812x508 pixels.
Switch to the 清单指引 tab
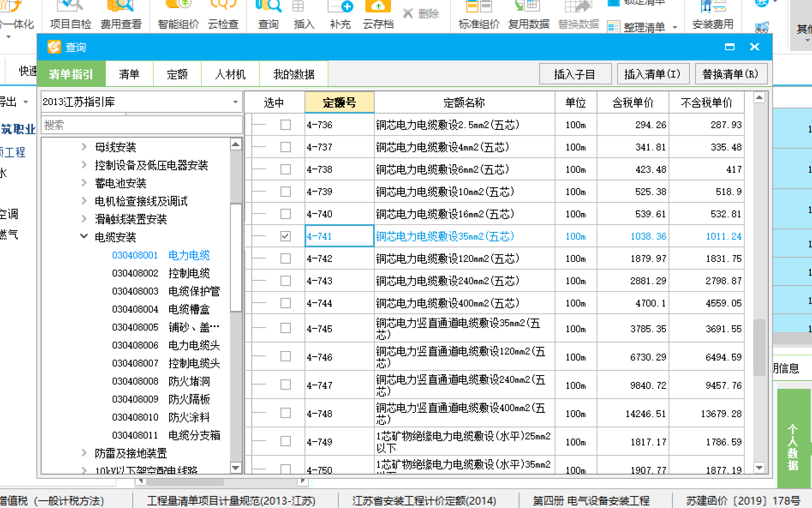click(71, 74)
